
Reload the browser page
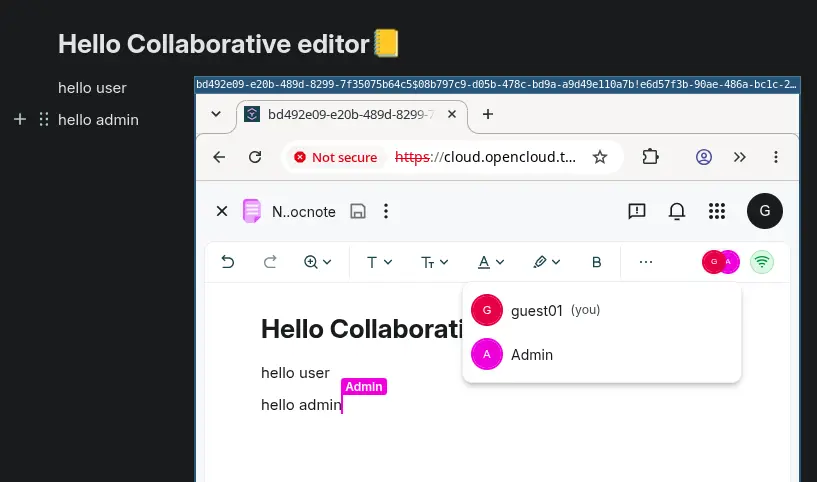point(255,157)
